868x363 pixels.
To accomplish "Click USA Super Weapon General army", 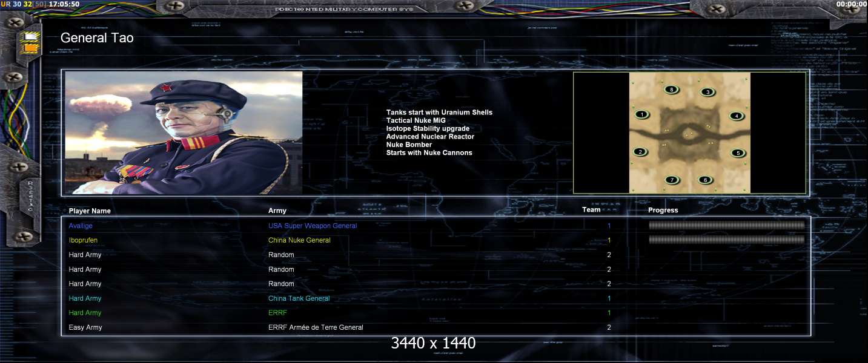I will coord(313,226).
